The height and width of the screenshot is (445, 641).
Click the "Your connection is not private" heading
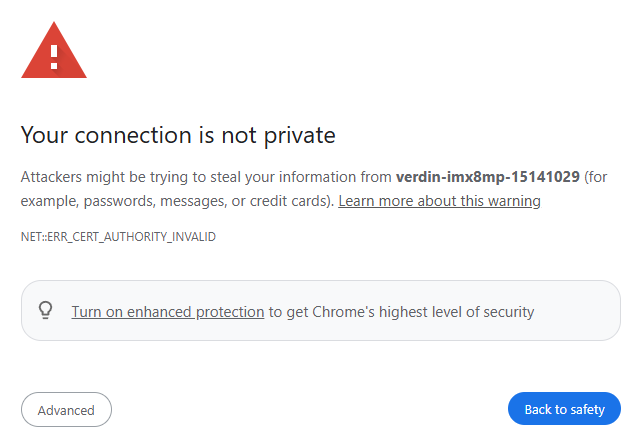click(178, 135)
